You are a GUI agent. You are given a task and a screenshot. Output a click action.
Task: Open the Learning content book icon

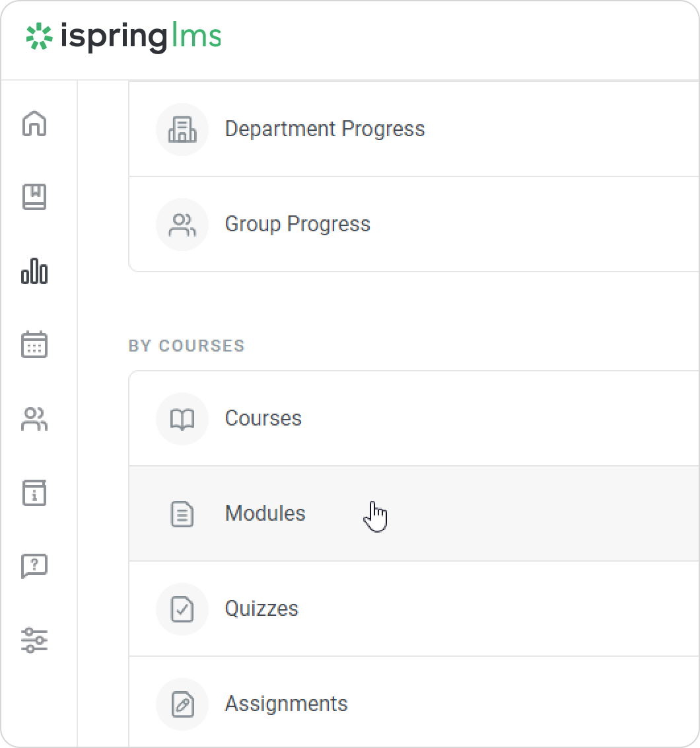(x=34, y=197)
